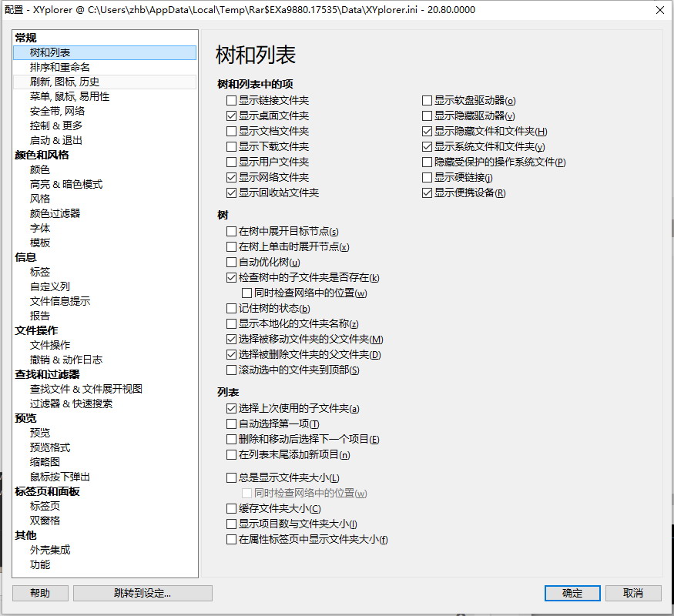Uncheck 选择上次使用的子文件夹 option
Viewport: 674px width, 616px height.
[x=232, y=408]
